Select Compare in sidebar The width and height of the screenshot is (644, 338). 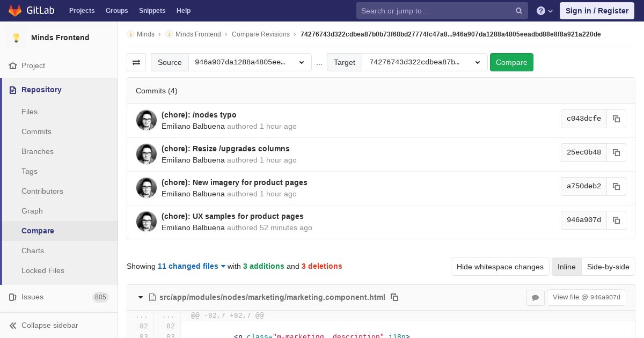38,231
